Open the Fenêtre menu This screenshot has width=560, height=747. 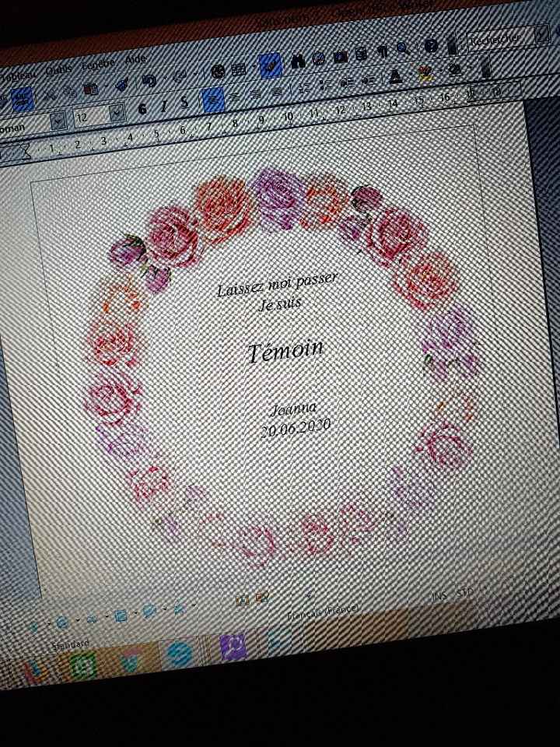(98, 65)
